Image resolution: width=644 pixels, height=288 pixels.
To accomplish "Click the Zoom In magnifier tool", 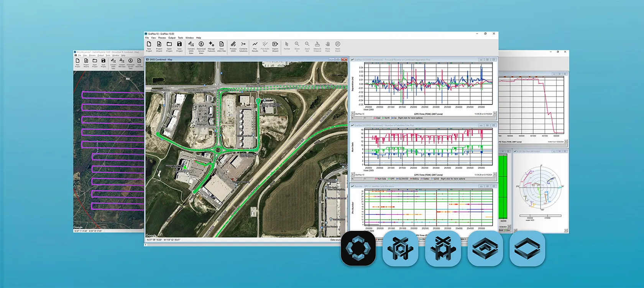I will pos(297,46).
